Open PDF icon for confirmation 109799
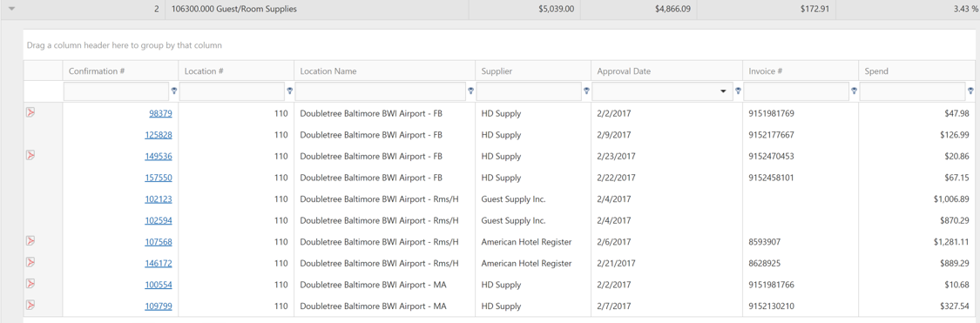The height and width of the screenshot is (323, 980). point(30,305)
